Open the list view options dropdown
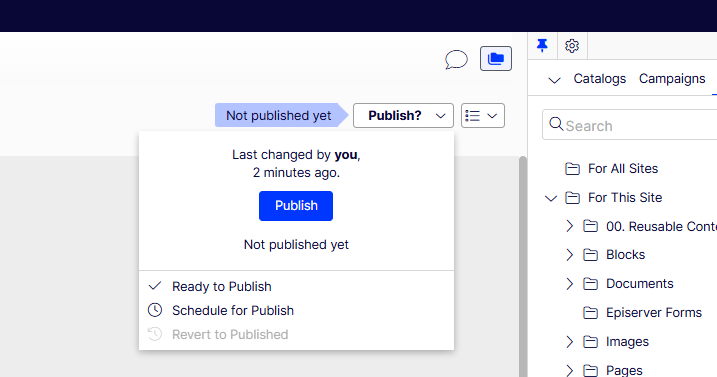This screenshot has height=377, width=717. point(483,115)
